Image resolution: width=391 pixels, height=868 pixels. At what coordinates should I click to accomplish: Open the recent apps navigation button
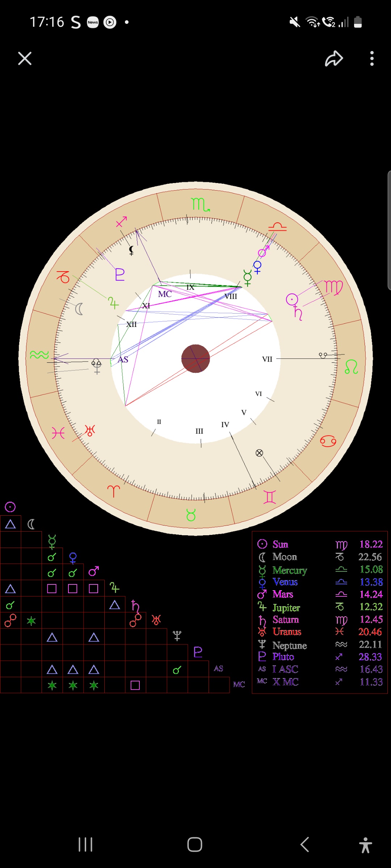[x=85, y=844]
